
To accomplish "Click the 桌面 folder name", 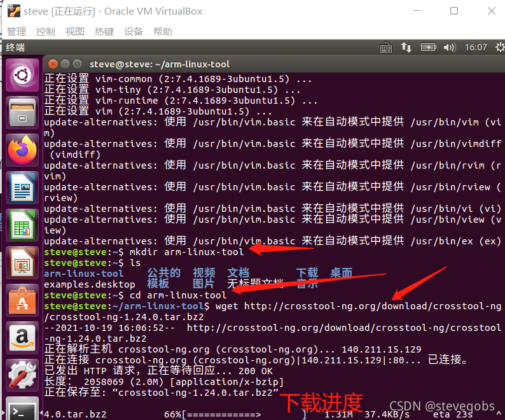I will [342, 273].
